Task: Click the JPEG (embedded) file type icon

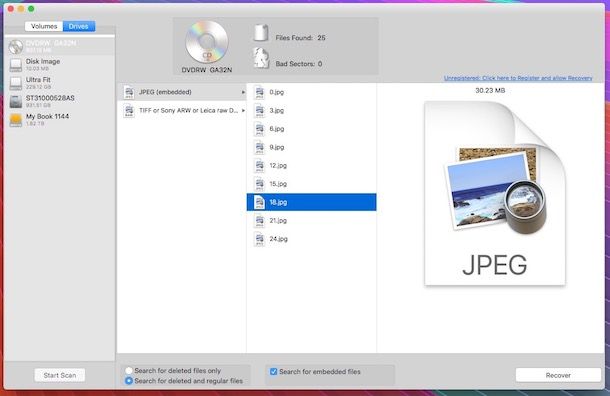Action: pos(129,92)
